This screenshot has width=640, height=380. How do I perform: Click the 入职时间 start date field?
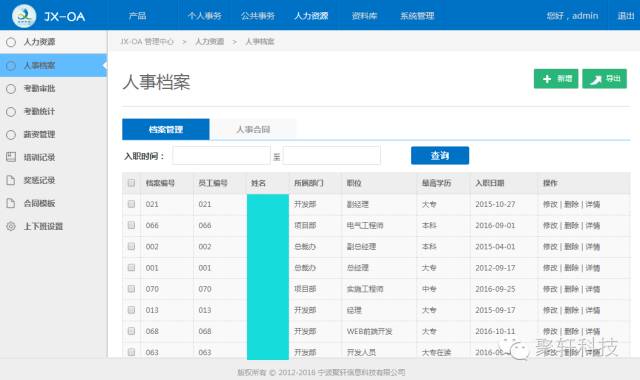click(221, 156)
